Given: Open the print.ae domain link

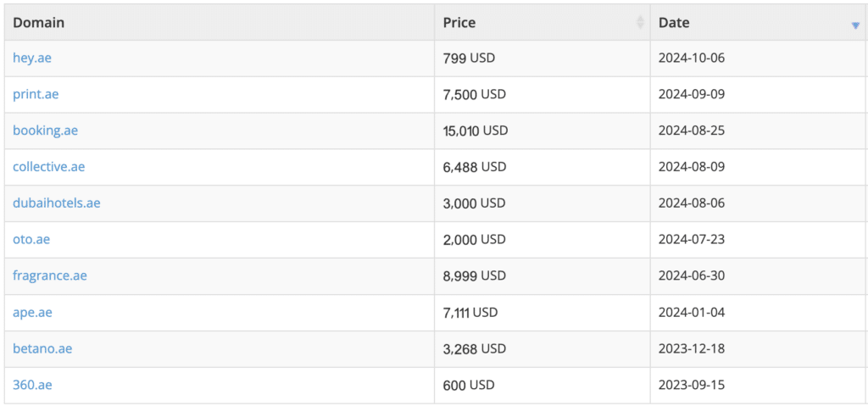Looking at the screenshot, I should click(36, 95).
